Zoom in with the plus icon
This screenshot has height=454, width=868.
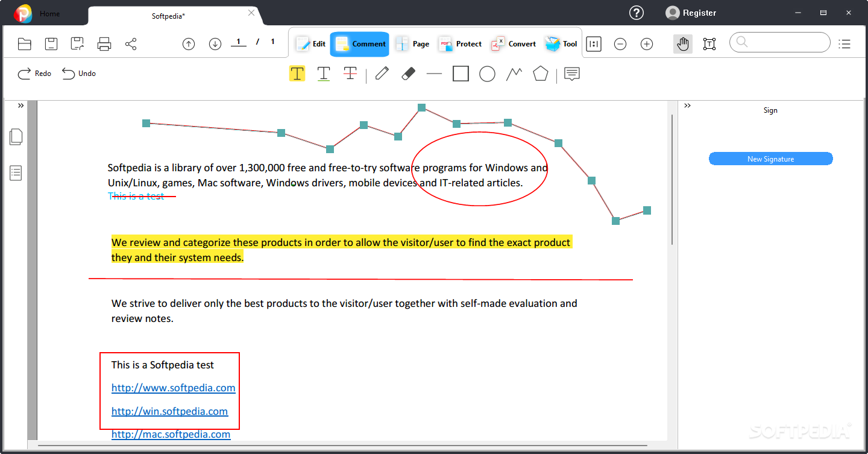tap(647, 43)
